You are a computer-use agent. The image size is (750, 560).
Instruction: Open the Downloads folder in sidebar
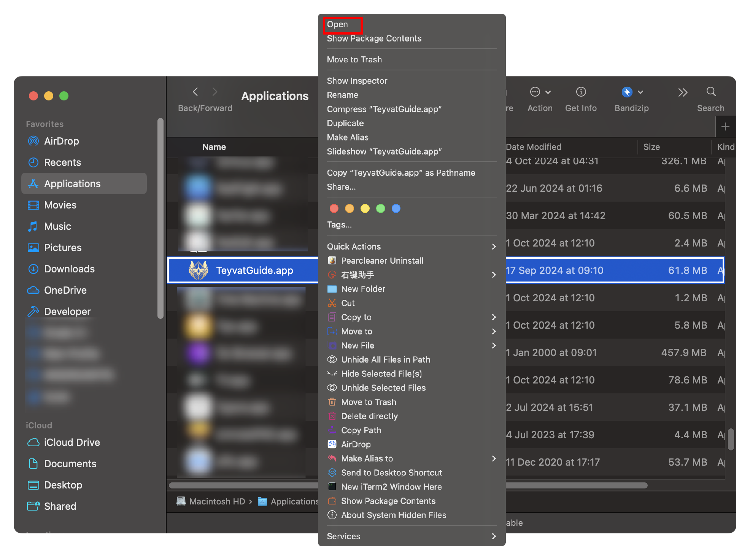coord(69,269)
